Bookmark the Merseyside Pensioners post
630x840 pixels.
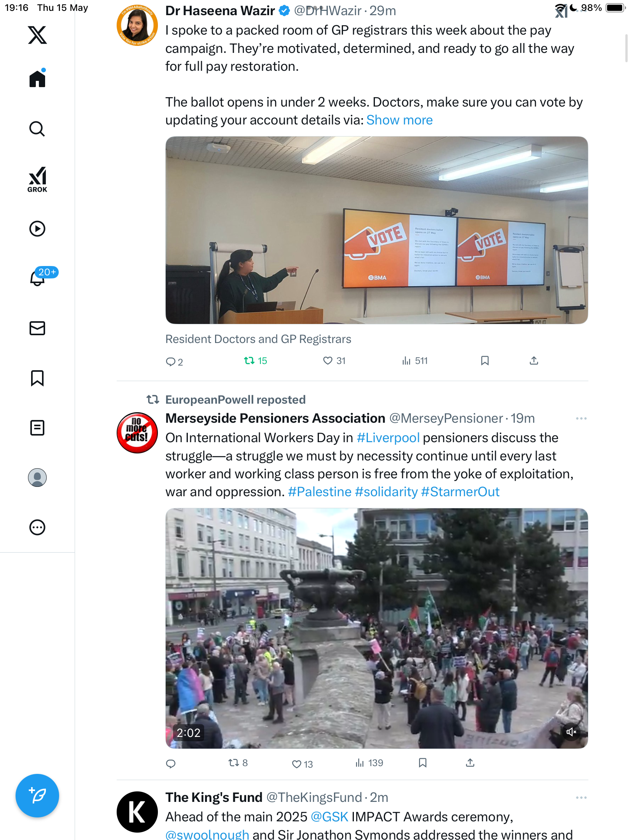(423, 763)
